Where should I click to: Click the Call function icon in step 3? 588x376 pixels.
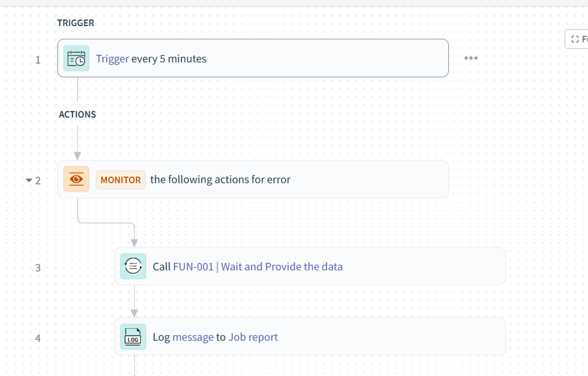coord(133,266)
